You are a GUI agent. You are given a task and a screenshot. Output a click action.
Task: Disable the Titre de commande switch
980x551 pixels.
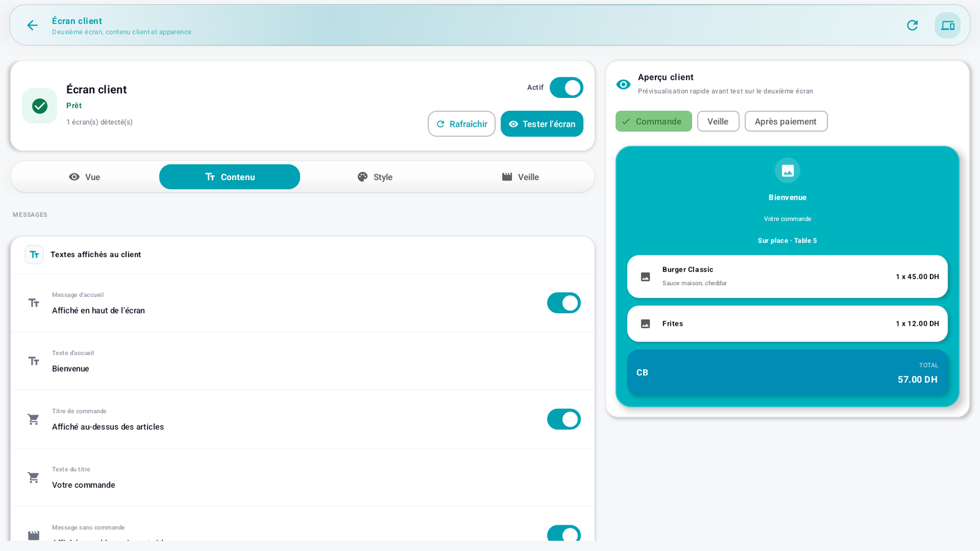[563, 419]
